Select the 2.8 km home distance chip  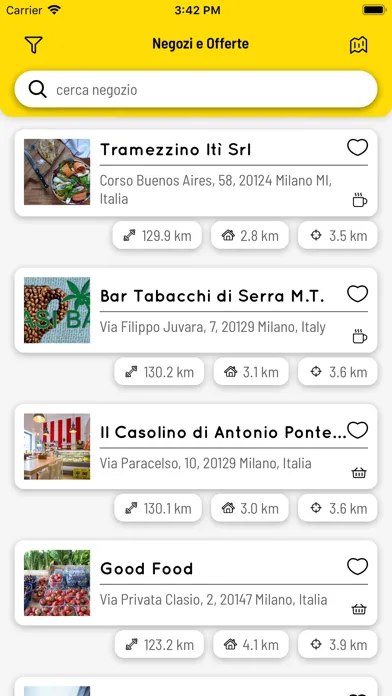(249, 235)
